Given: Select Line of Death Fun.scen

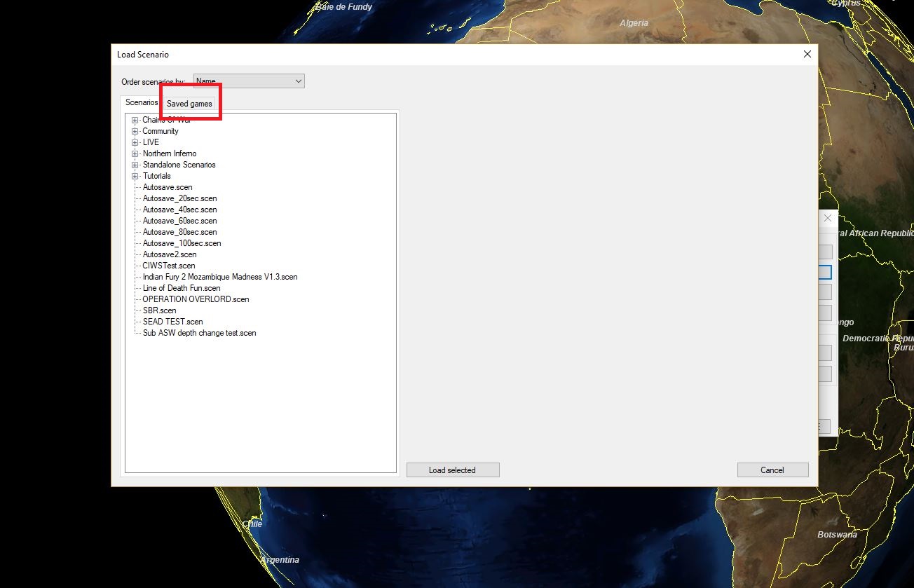Looking at the screenshot, I should 182,288.
